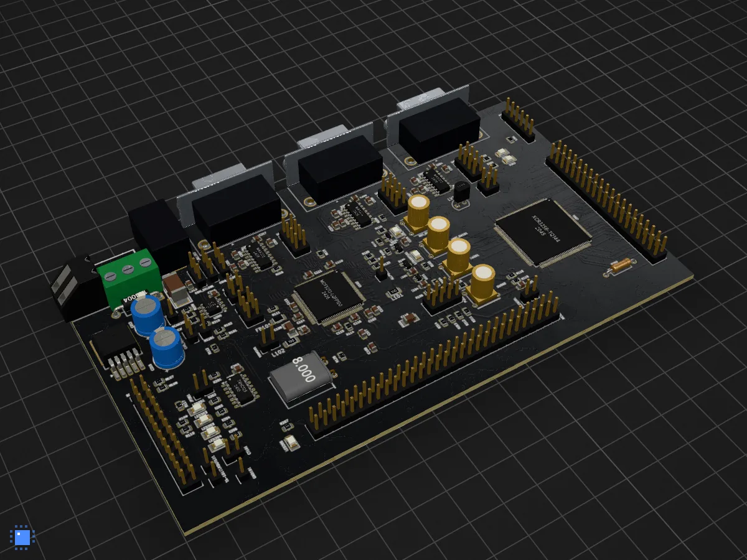Screen dimensions: 747x560
Task: Select the 8.000 crystal oscillator
Action: [x=301, y=376]
